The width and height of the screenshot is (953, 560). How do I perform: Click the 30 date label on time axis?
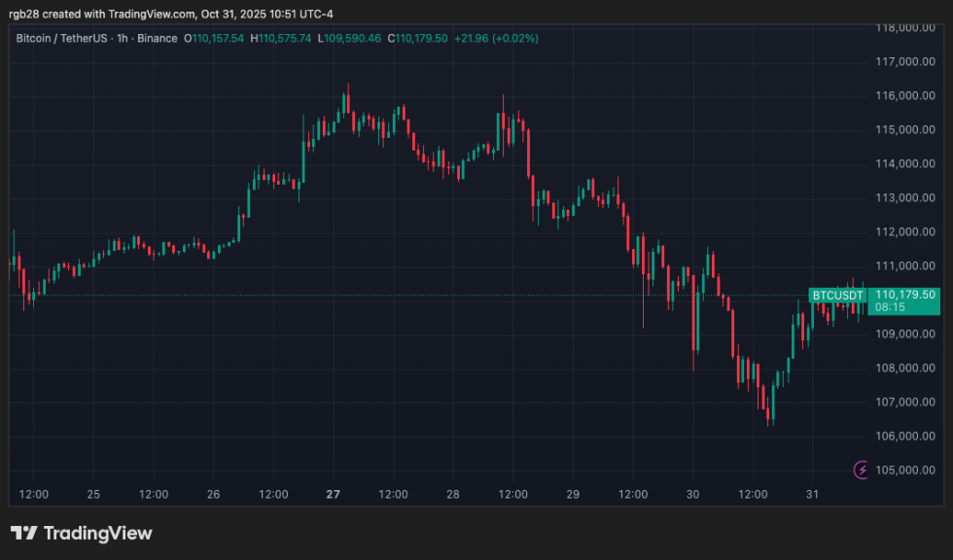tap(693, 494)
